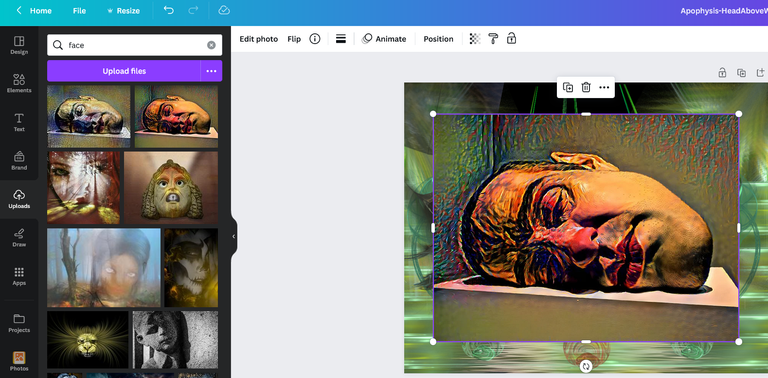Open the File menu
This screenshot has height=378, width=768.
(x=79, y=10)
